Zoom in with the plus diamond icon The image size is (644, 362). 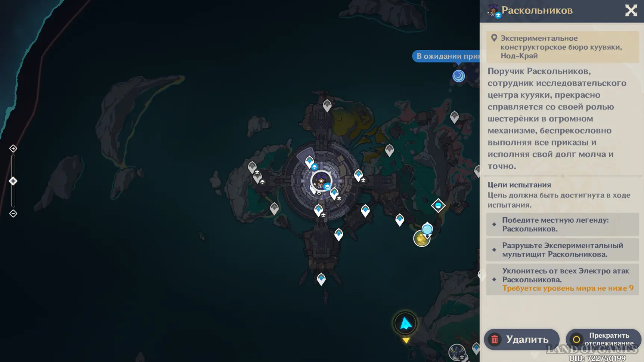[x=13, y=148]
